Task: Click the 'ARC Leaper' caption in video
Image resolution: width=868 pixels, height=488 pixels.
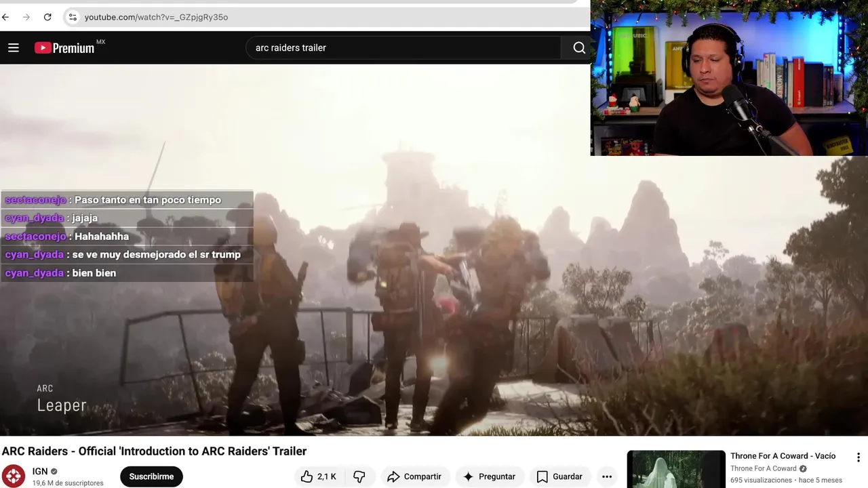Action: [x=61, y=399]
